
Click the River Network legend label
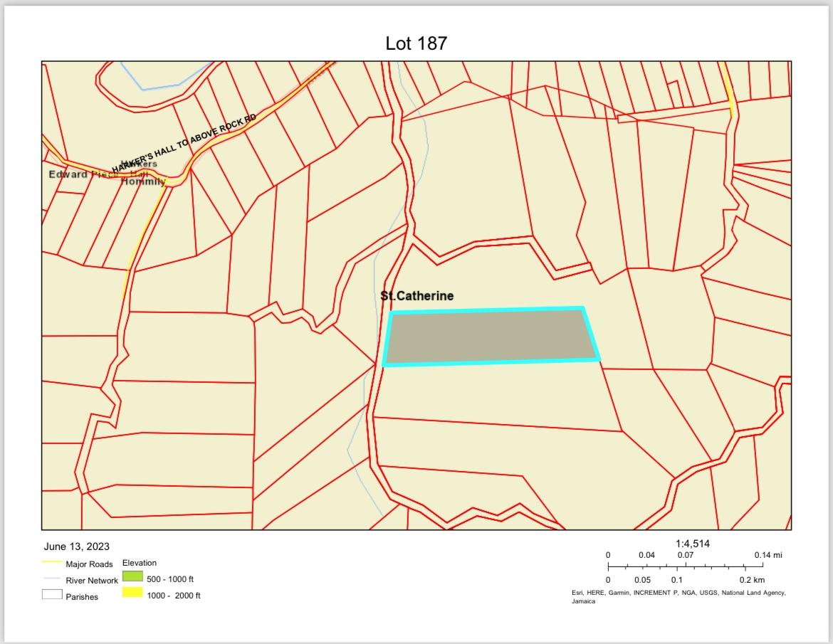tap(92, 581)
